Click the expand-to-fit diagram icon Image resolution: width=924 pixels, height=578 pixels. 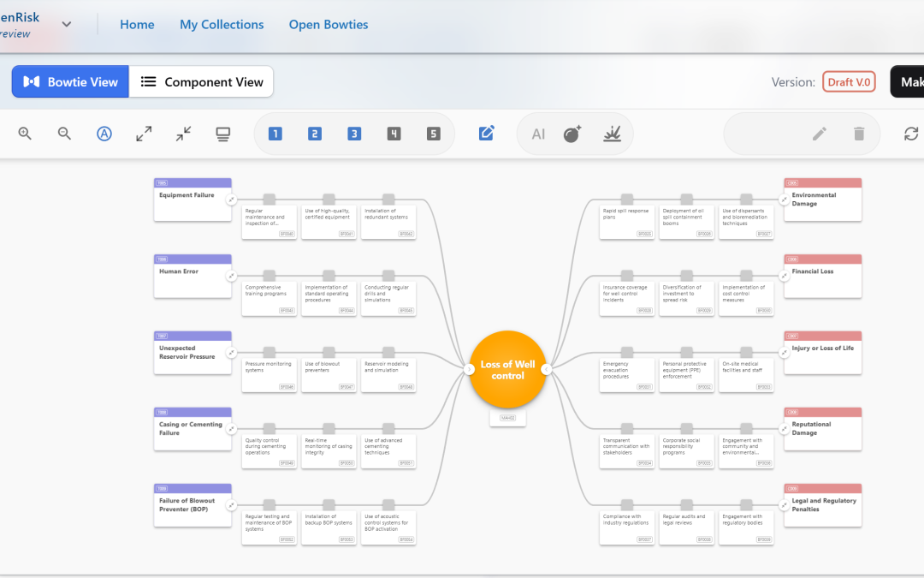click(143, 134)
